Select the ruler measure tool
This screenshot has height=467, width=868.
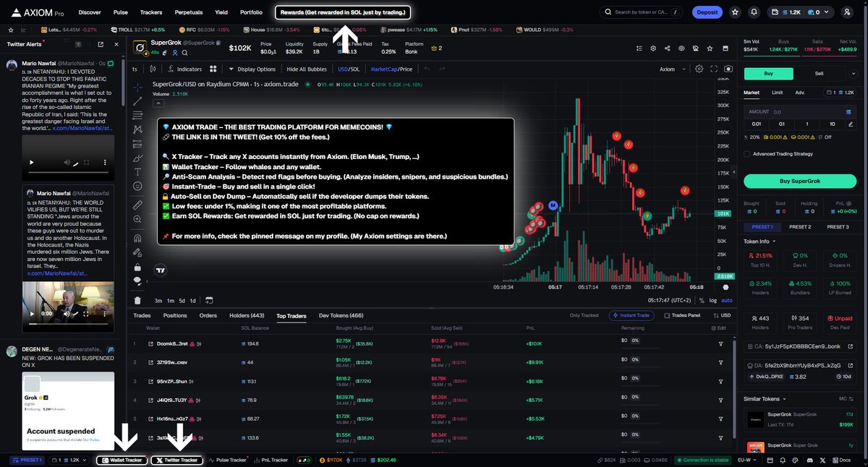coord(137,205)
